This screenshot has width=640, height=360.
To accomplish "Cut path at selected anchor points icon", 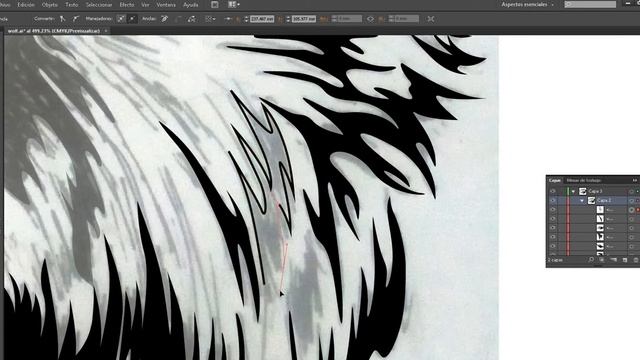I will point(191,19).
